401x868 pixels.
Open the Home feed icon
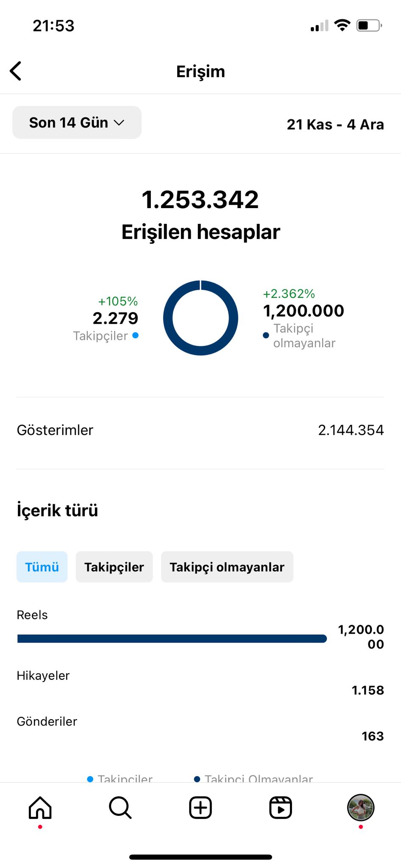pyautogui.click(x=40, y=808)
